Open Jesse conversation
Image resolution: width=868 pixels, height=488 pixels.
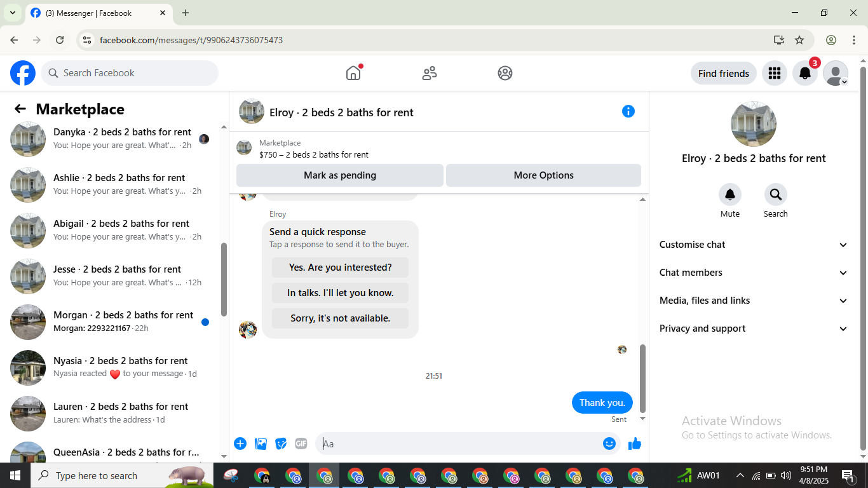point(112,276)
